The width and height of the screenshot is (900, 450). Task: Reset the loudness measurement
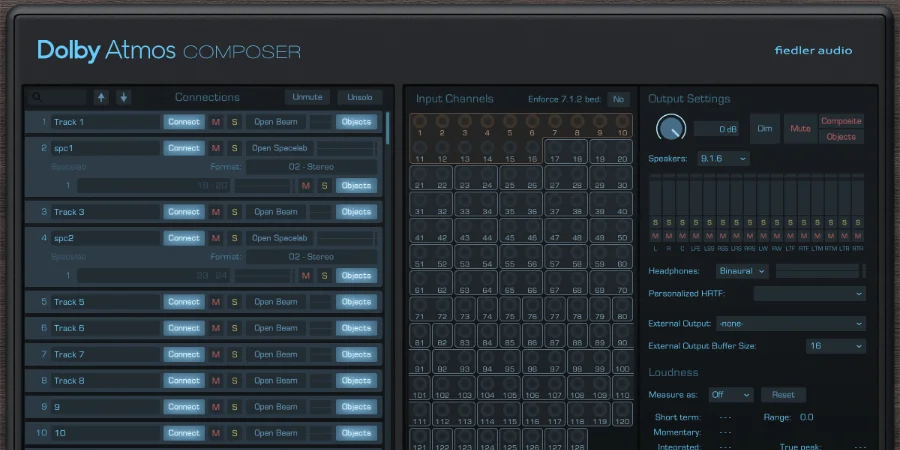[783, 395]
